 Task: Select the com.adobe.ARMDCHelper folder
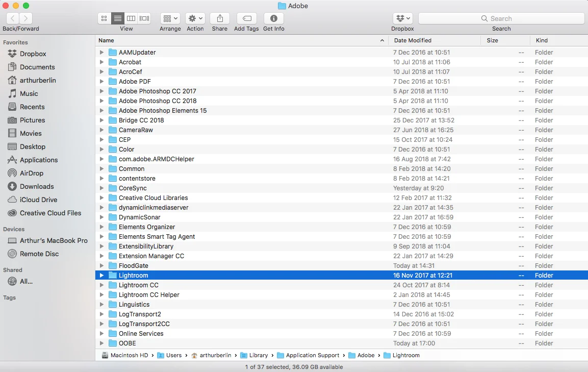point(342,159)
